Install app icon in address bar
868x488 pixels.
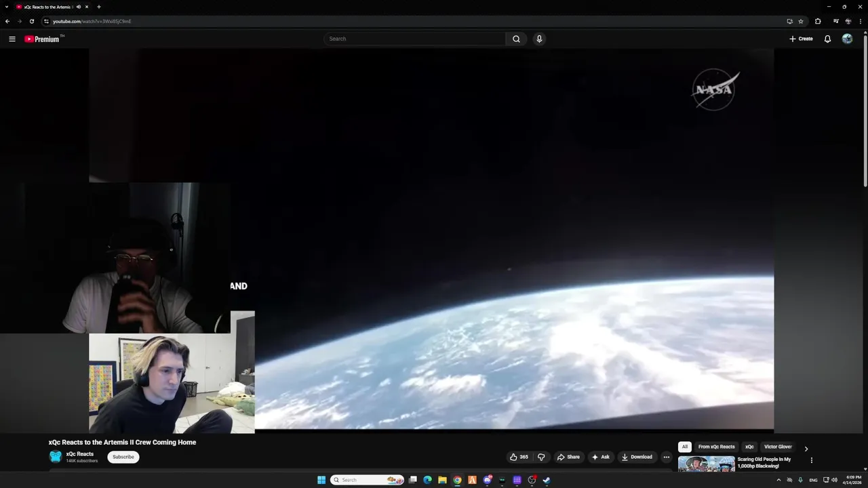(789, 21)
